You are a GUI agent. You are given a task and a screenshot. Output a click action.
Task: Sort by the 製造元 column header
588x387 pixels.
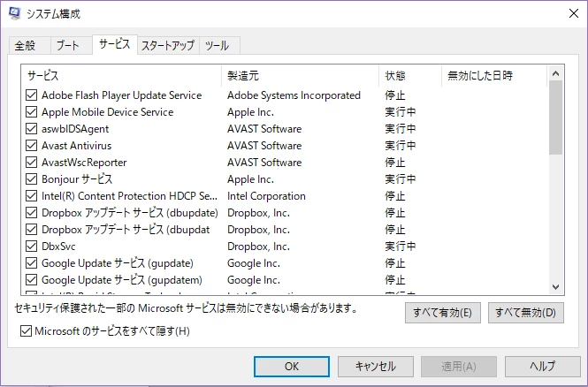(301, 76)
